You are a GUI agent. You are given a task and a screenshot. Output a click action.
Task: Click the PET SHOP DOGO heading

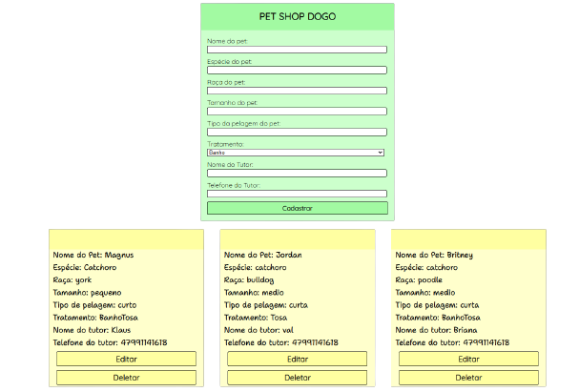pos(298,17)
